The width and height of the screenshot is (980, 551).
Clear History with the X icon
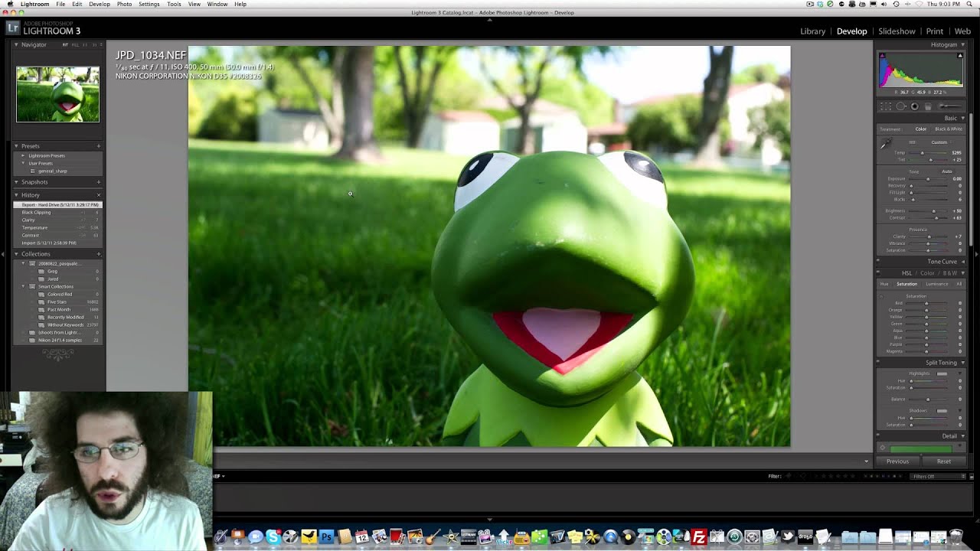[98, 195]
